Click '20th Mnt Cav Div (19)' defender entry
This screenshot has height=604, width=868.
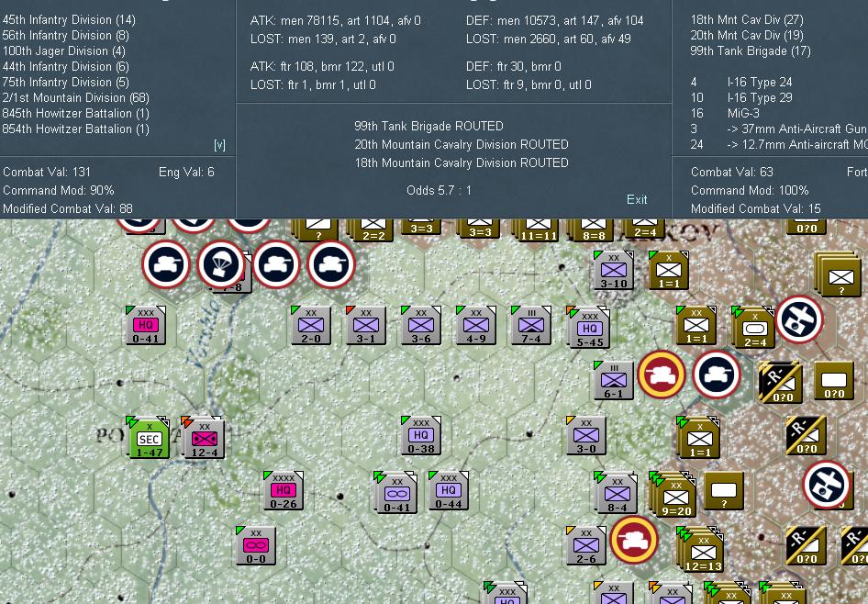click(747, 36)
